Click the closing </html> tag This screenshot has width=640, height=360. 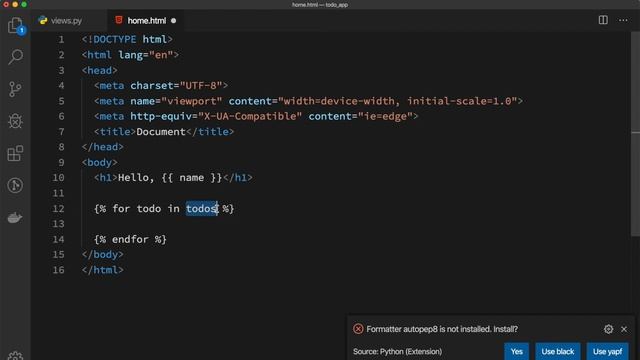(102, 270)
